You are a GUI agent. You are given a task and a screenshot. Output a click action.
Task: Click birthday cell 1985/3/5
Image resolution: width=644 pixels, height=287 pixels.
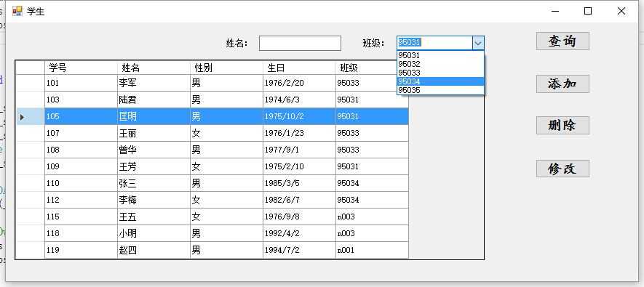(x=299, y=183)
